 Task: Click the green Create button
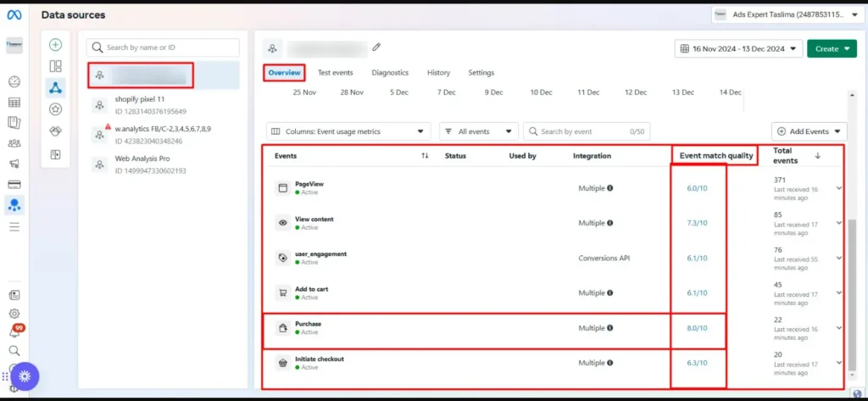click(x=832, y=48)
